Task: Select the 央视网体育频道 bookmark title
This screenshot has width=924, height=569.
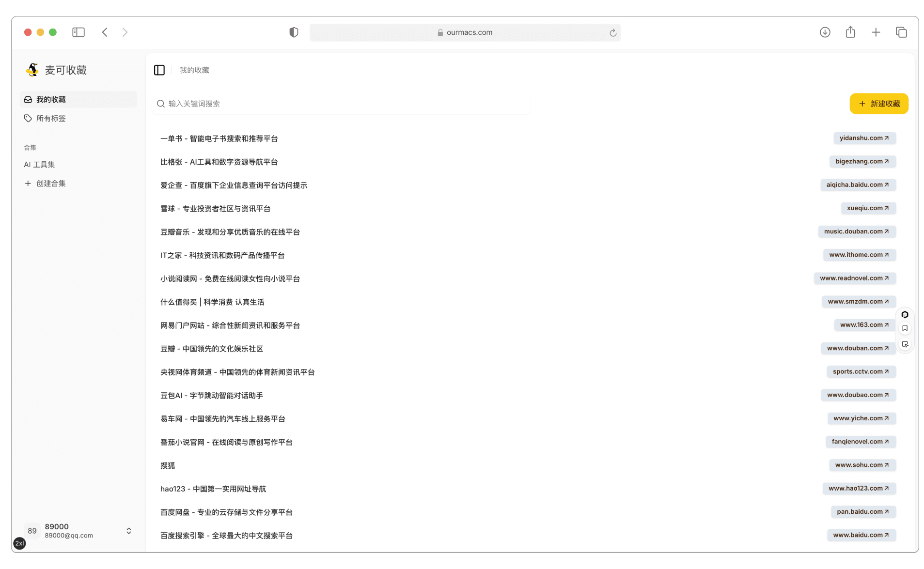Action: pyautogui.click(x=237, y=372)
